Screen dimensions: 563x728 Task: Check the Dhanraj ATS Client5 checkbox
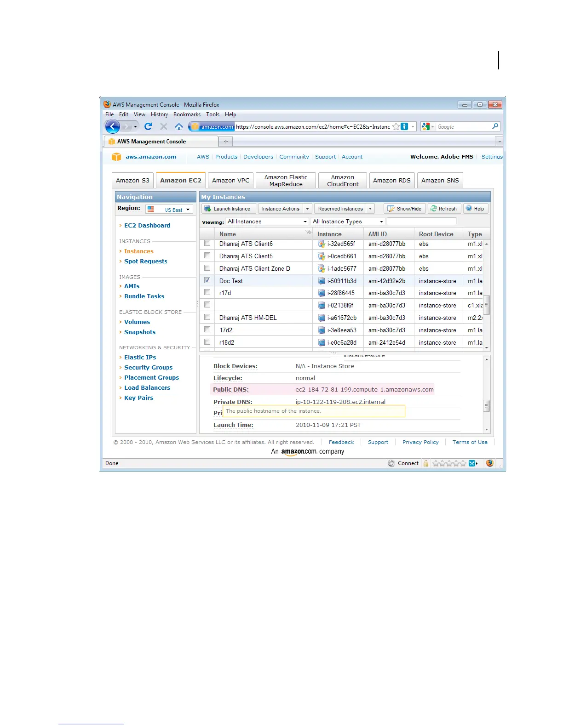[207, 256]
